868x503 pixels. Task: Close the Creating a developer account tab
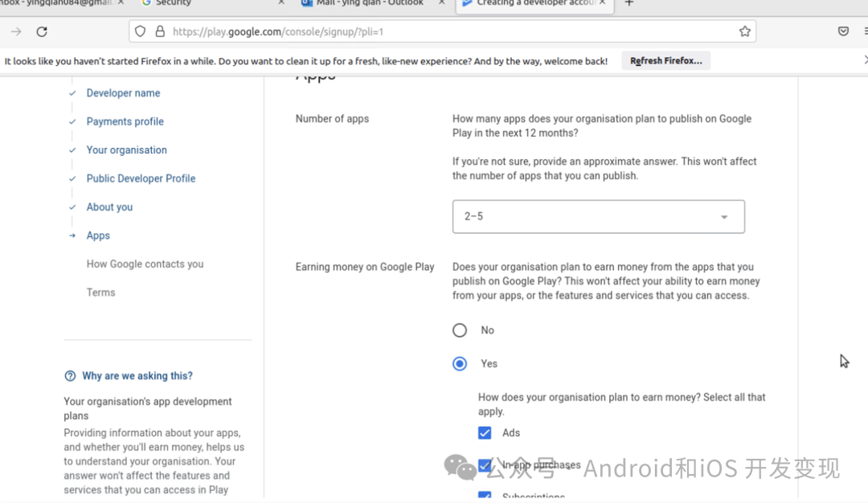tap(602, 2)
